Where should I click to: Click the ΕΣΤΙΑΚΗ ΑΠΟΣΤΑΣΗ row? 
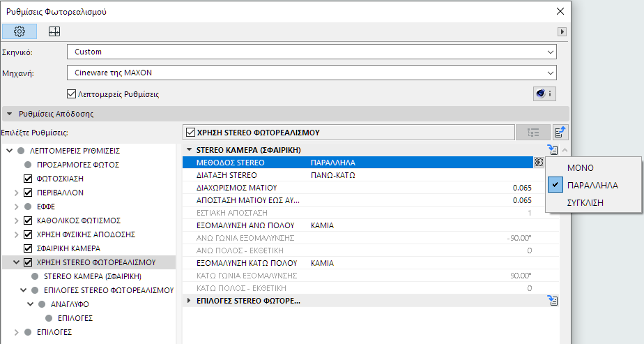(371, 213)
